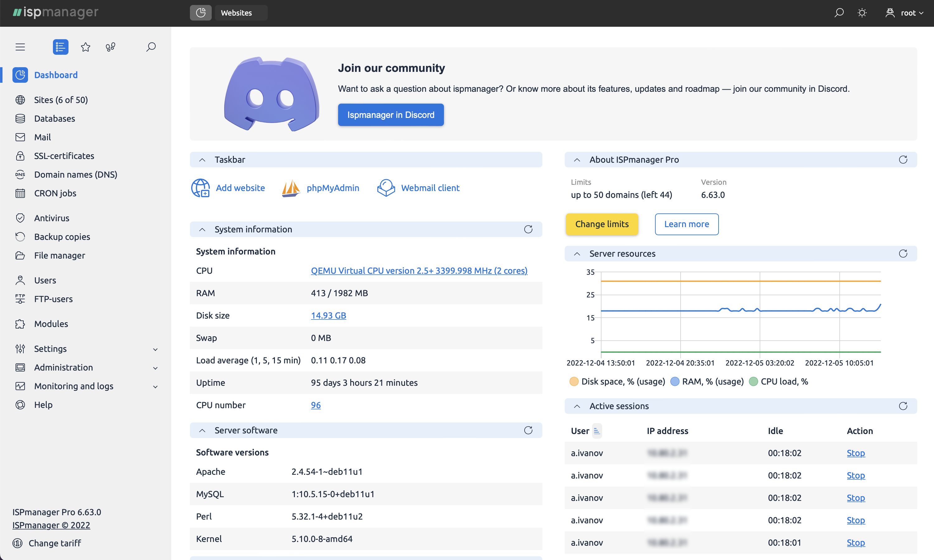This screenshot has width=934, height=560.
Task: Open ISPmanager © 2022 link
Action: click(x=51, y=525)
